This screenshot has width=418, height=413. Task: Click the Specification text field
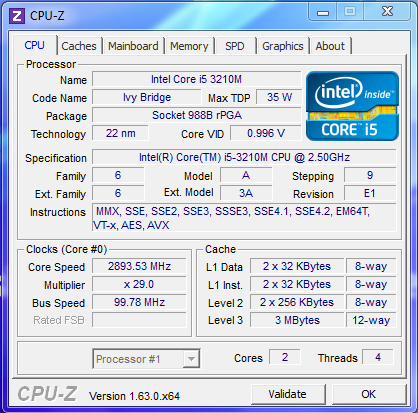[x=244, y=157]
